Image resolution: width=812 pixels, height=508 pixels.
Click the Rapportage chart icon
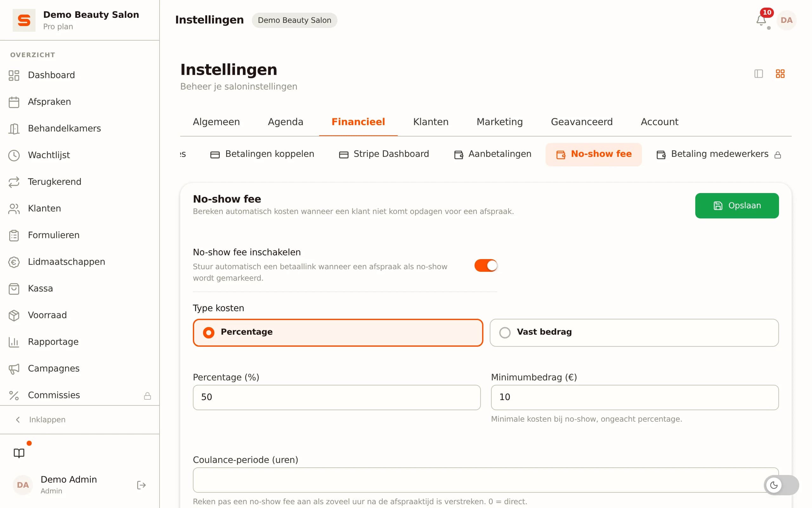pos(14,342)
